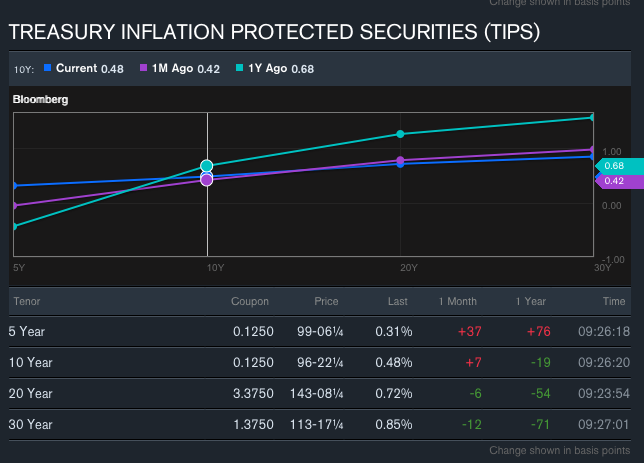Select teal 1Y Ago point at 5Y
Screen dimensions: 644x463
14,226
